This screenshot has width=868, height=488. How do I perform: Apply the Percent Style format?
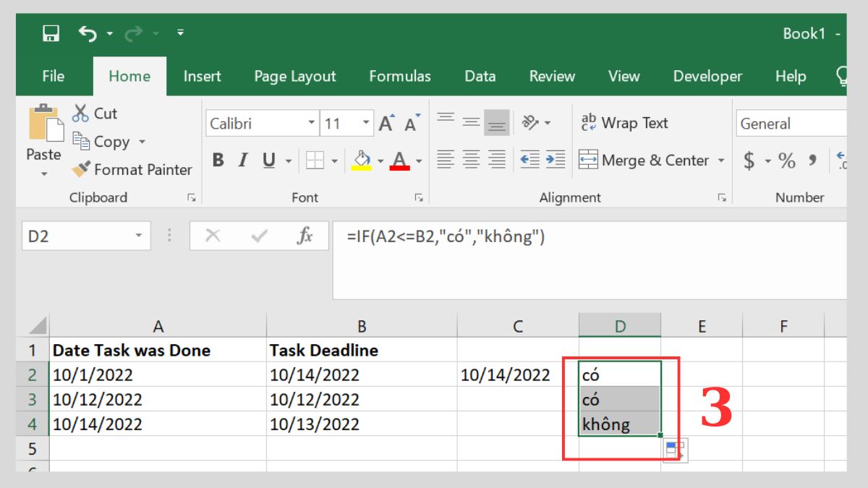pyautogui.click(x=786, y=160)
